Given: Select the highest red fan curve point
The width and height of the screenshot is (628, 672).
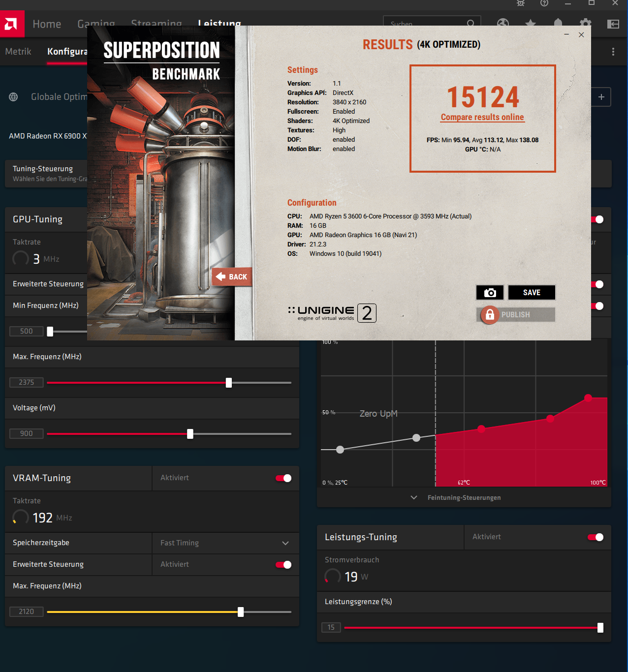Looking at the screenshot, I should pyautogui.click(x=588, y=397).
